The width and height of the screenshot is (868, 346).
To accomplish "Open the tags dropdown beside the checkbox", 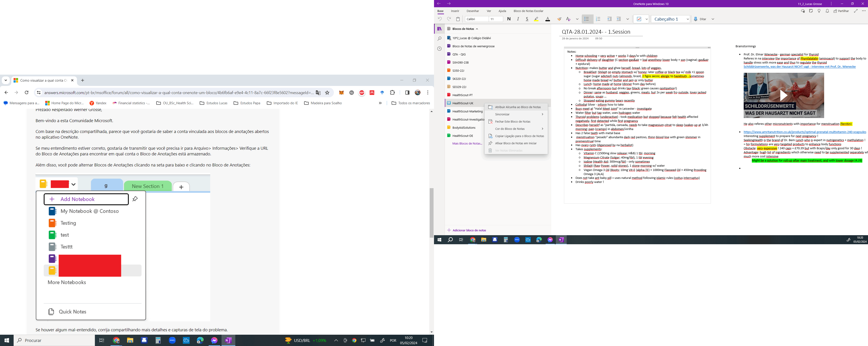I will coord(646,19).
